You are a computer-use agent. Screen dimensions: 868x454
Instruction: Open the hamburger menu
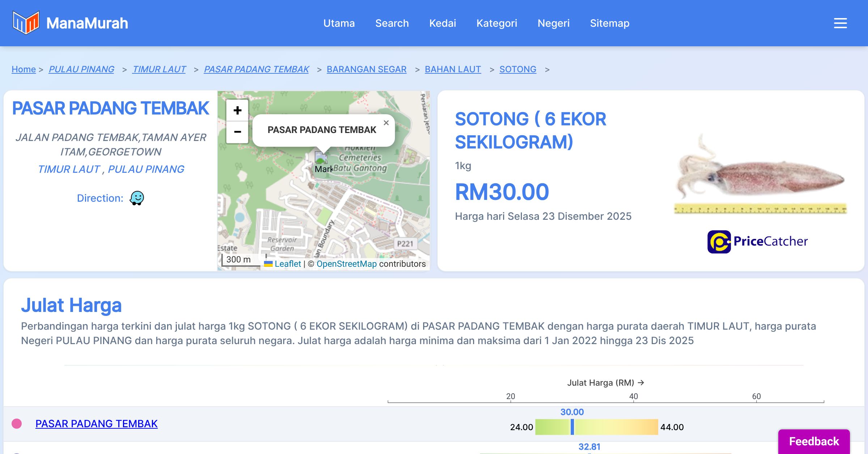(840, 23)
